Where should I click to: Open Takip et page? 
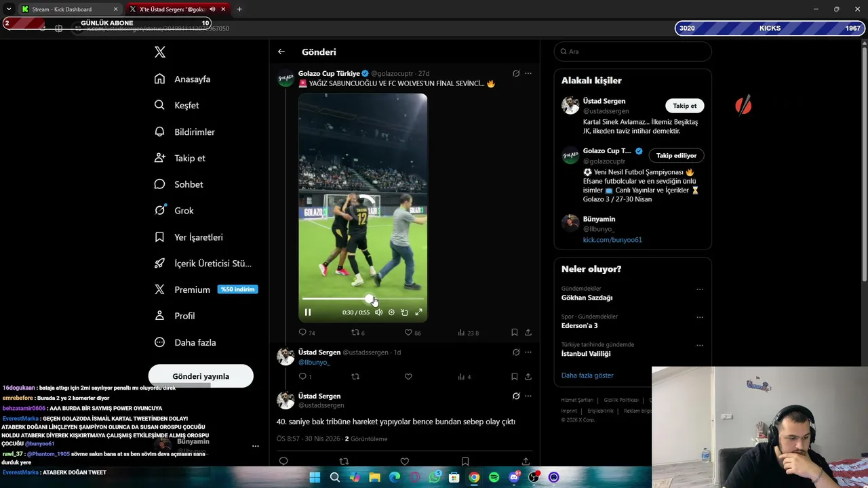pyautogui.click(x=180, y=158)
